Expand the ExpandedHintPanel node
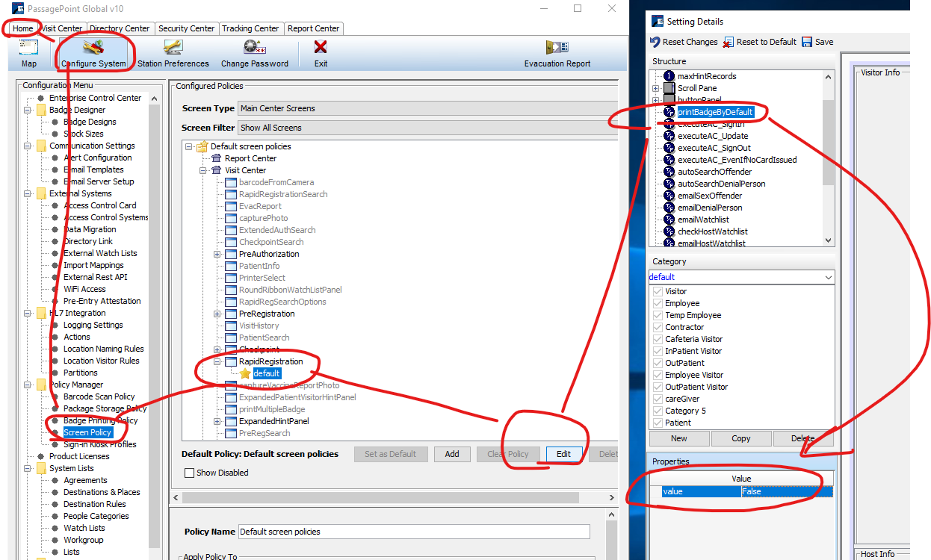 click(217, 421)
